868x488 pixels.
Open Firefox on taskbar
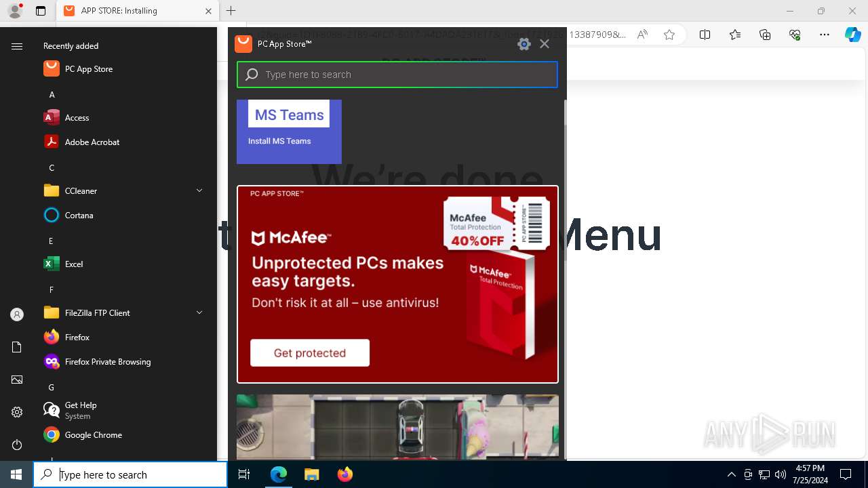(344, 474)
